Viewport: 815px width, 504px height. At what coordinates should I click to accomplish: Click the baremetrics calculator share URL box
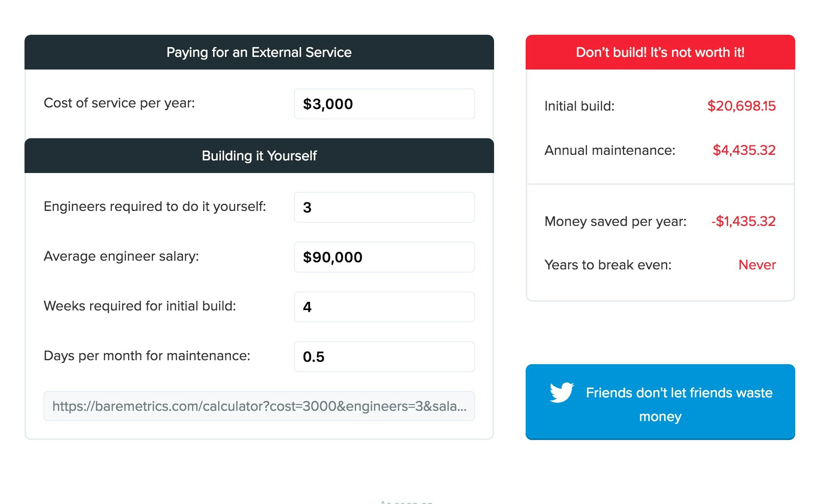pos(259,406)
